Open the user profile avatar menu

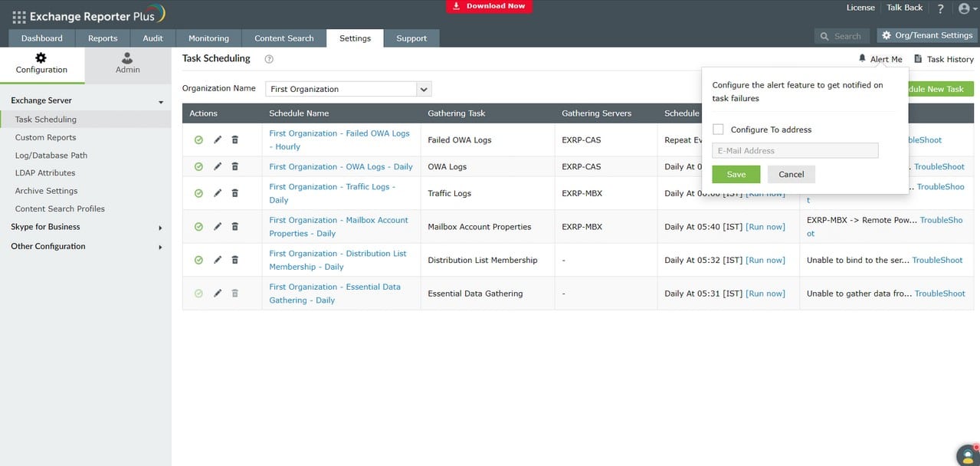click(964, 8)
